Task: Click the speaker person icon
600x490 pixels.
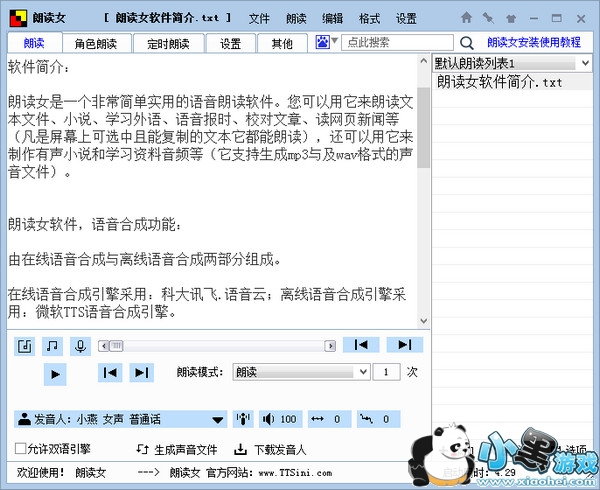Action: [x=24, y=419]
